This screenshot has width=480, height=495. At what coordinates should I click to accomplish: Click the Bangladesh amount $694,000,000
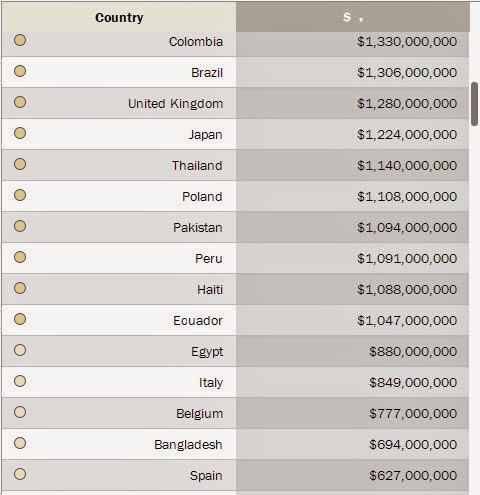(413, 444)
